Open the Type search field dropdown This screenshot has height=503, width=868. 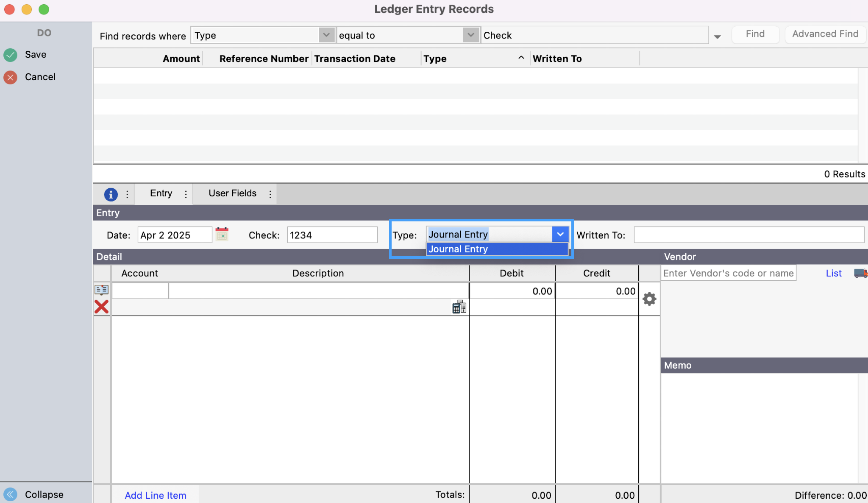(326, 35)
